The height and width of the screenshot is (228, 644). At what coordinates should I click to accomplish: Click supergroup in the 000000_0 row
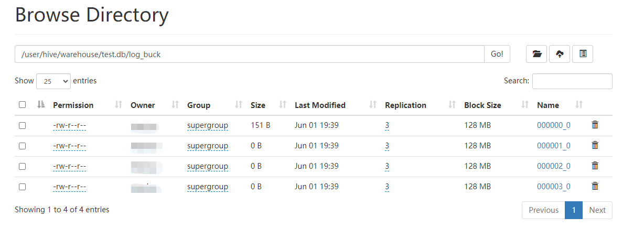208,125
